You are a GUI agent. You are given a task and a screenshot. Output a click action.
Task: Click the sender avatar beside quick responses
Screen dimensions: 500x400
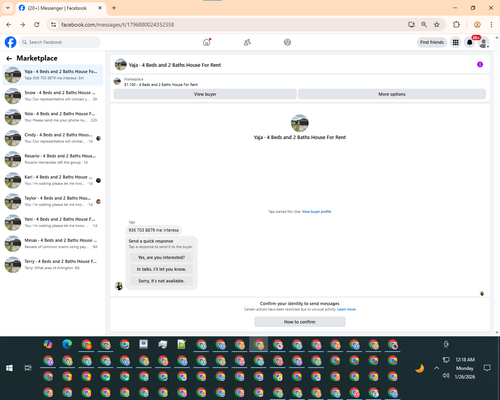(119, 286)
